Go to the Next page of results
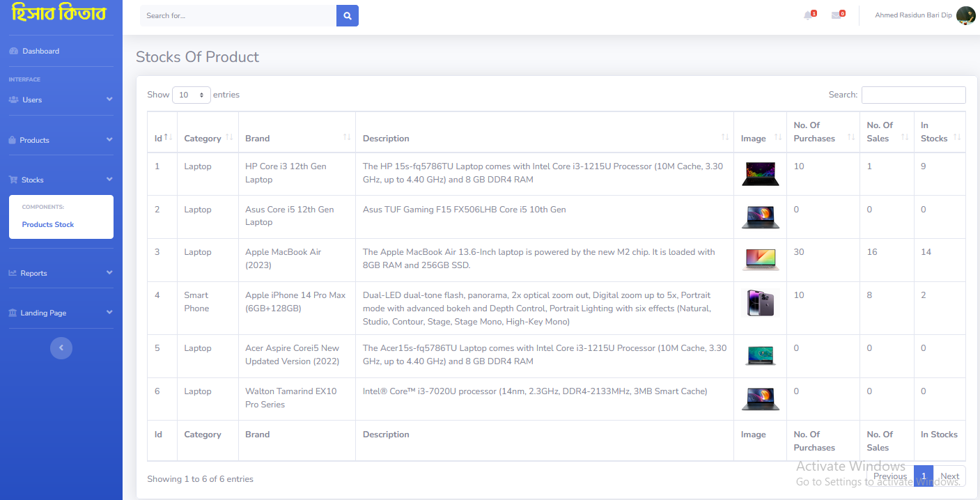Screen dimensions: 980x500 [949, 476]
